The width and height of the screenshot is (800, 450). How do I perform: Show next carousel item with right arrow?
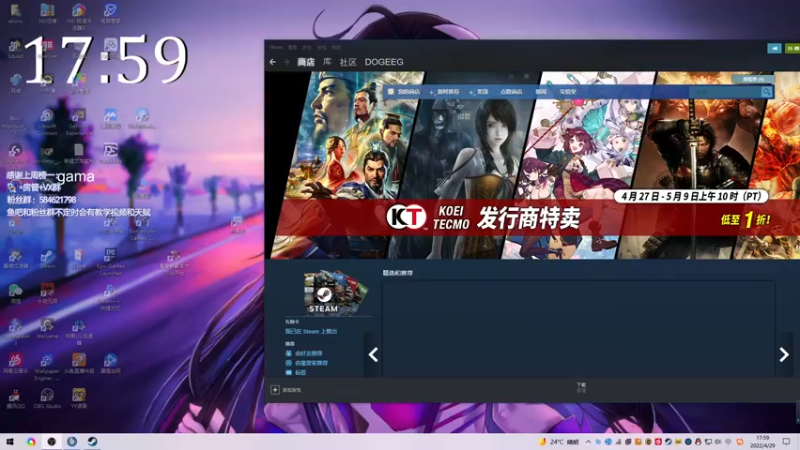tap(784, 355)
